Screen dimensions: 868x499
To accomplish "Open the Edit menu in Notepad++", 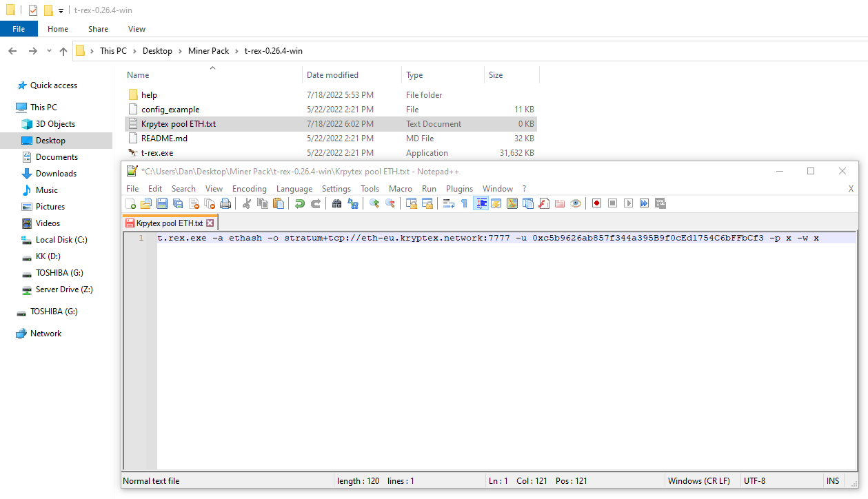I will (x=155, y=188).
